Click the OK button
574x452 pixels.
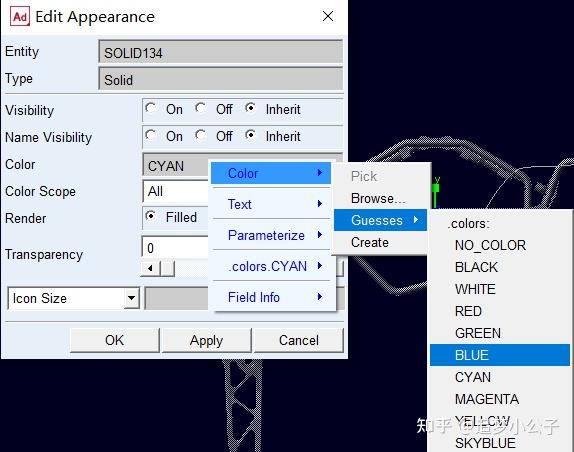pyautogui.click(x=115, y=340)
